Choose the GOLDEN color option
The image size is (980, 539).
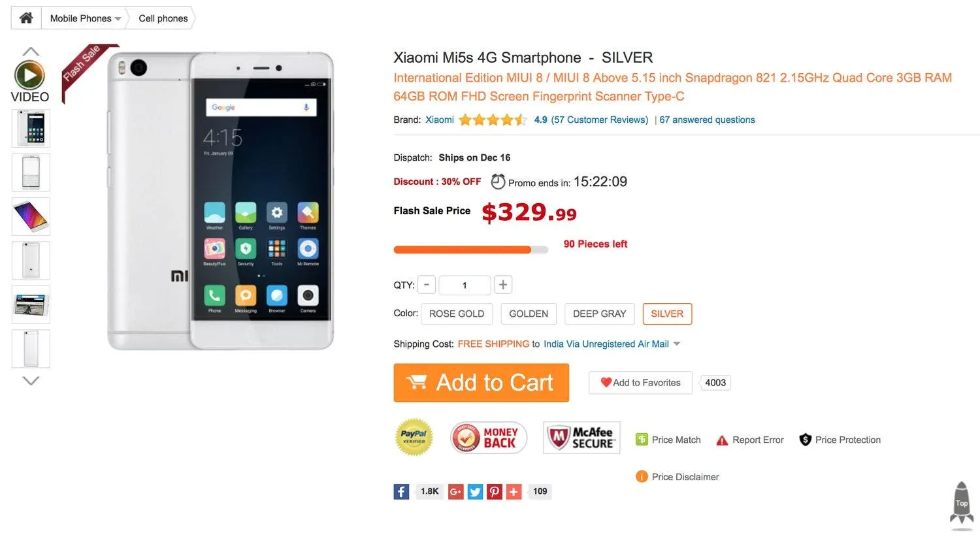tap(529, 314)
